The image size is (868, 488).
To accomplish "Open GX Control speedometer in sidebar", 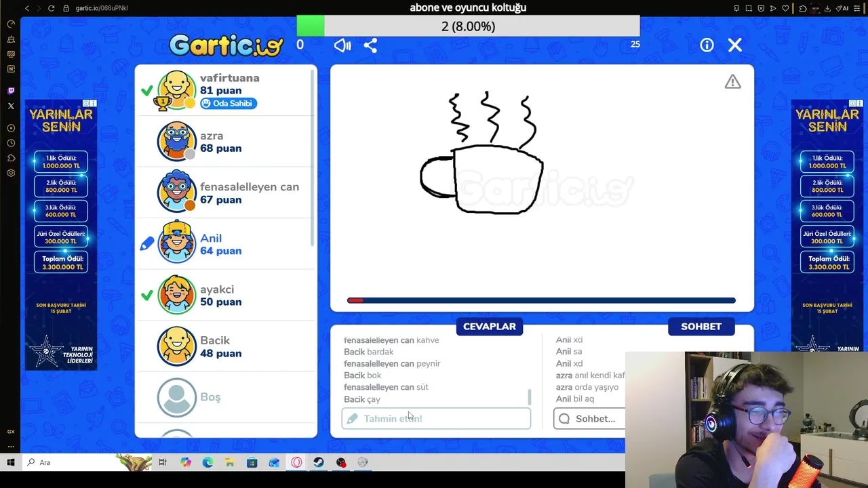I will 11,24.
